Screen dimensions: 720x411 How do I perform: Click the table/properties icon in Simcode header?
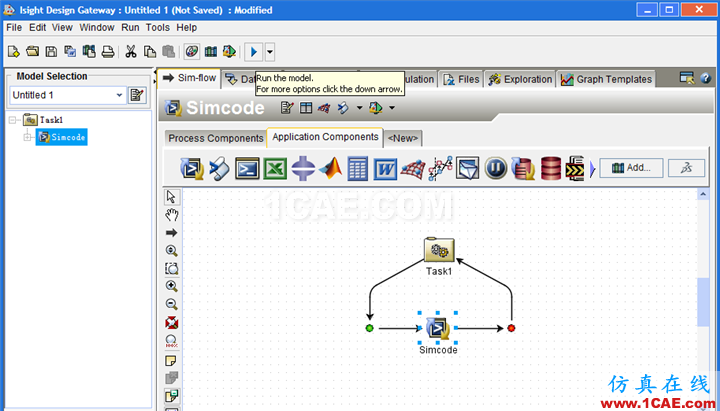pos(306,108)
